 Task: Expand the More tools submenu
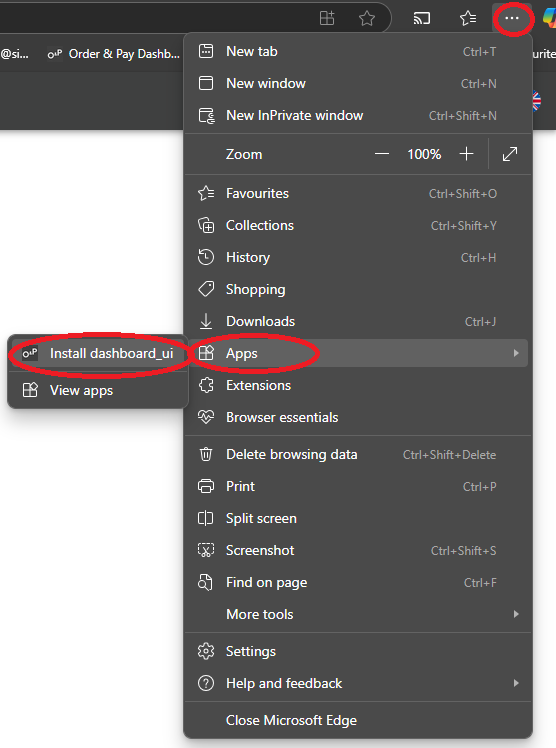pos(358,614)
